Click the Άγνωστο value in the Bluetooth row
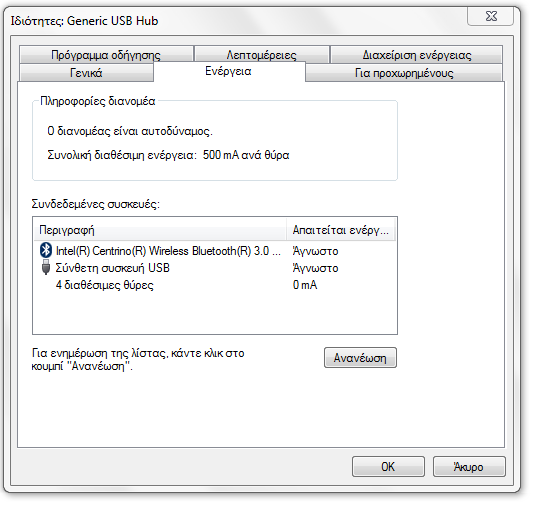The width and height of the screenshot is (536, 508). click(x=315, y=251)
